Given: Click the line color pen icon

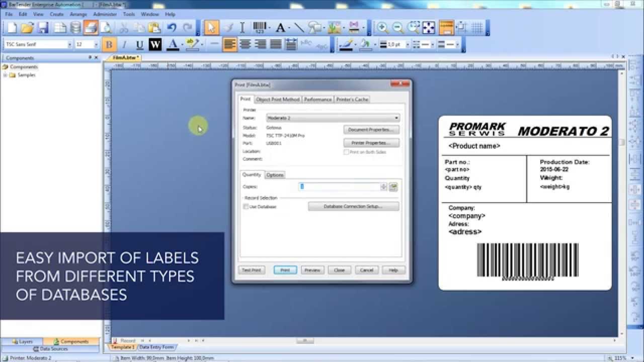Looking at the screenshot, I should click(x=345, y=44).
